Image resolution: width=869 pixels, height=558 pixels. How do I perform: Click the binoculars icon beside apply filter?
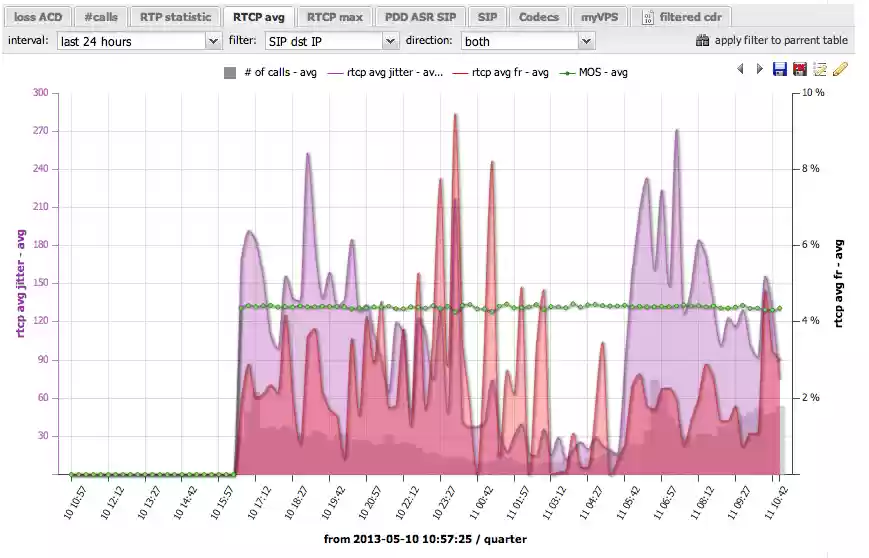(702, 41)
